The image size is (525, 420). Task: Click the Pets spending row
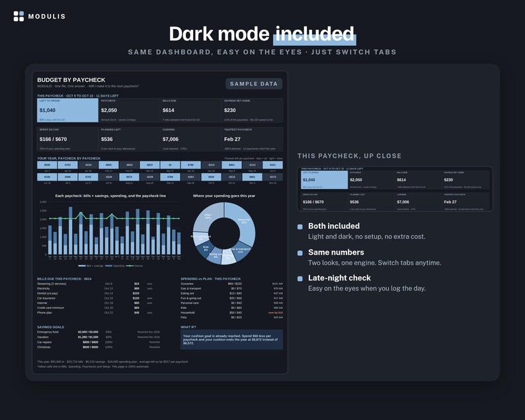point(231,317)
